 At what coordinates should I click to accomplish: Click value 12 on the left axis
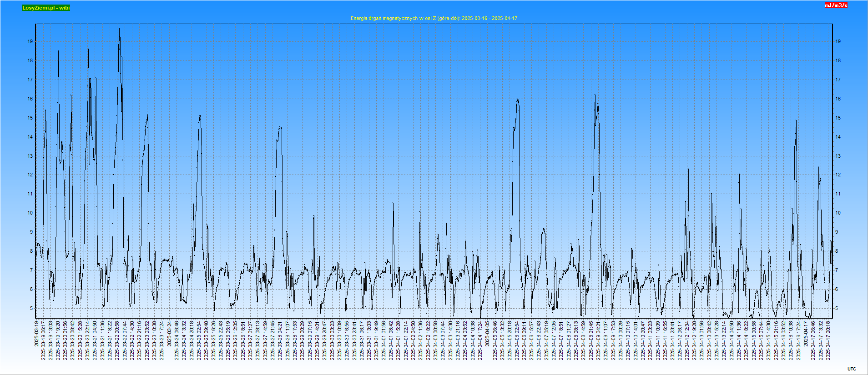click(x=30, y=175)
